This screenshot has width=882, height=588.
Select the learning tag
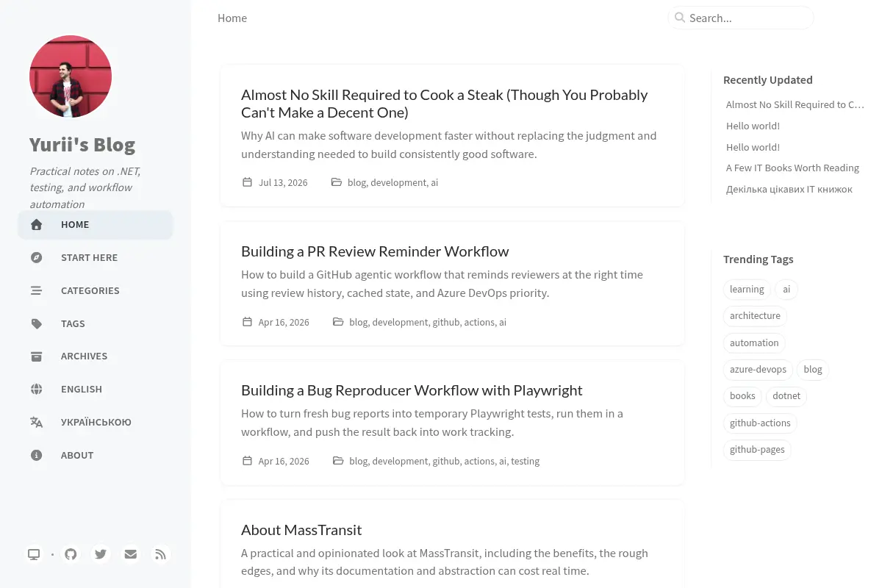747,289
